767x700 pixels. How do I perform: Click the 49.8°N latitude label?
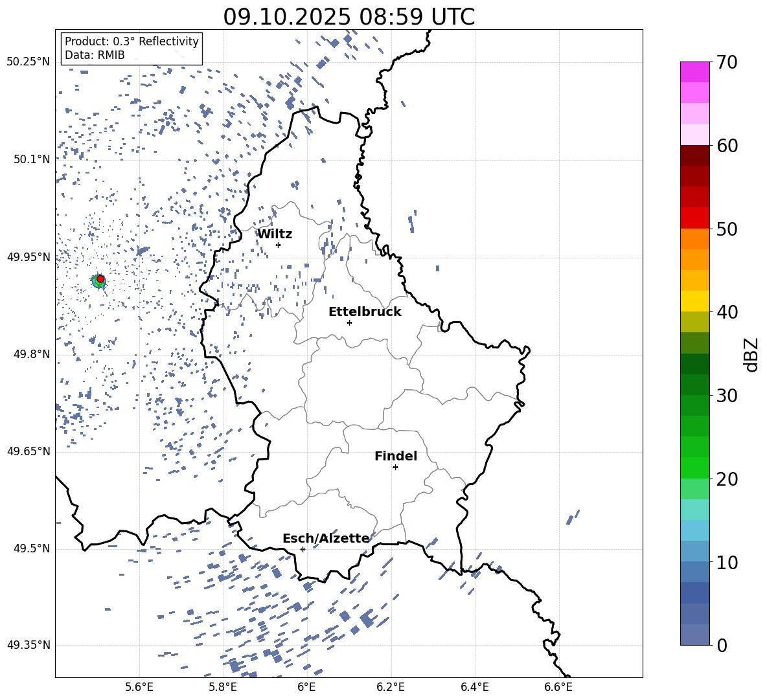[31, 354]
